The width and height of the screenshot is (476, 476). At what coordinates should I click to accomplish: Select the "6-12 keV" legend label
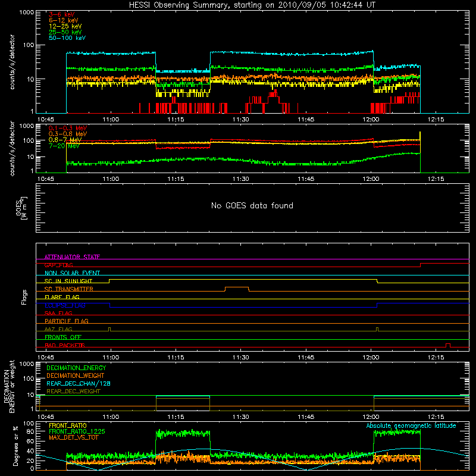click(x=64, y=20)
